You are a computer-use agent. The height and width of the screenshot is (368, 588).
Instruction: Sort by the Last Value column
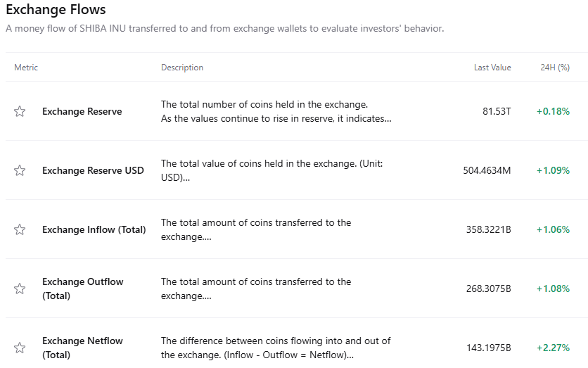[492, 68]
